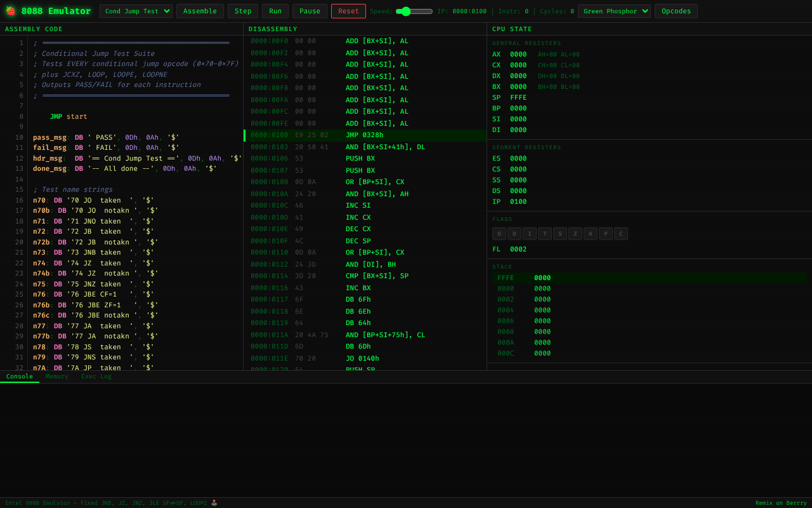Toggle the C carry flag

click(621, 234)
